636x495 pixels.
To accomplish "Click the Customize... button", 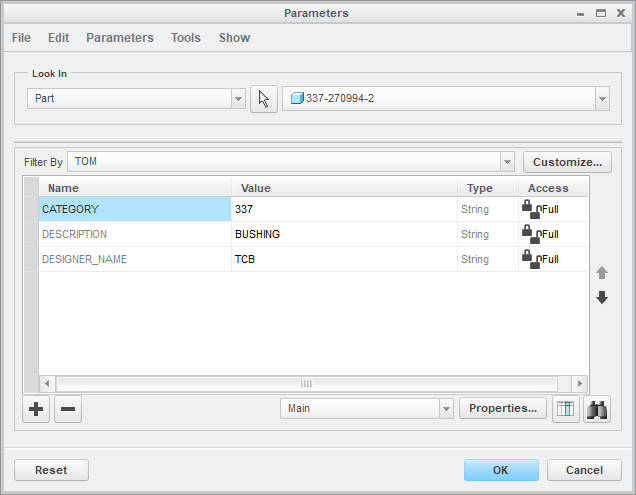I will click(x=567, y=162).
